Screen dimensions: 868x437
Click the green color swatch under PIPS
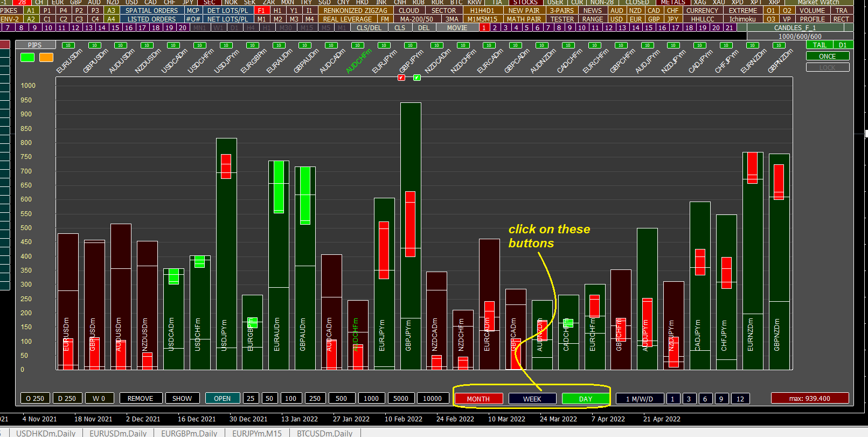coord(27,57)
